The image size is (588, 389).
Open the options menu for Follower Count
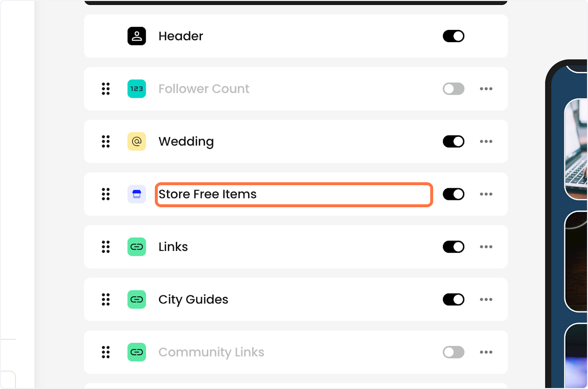point(486,89)
